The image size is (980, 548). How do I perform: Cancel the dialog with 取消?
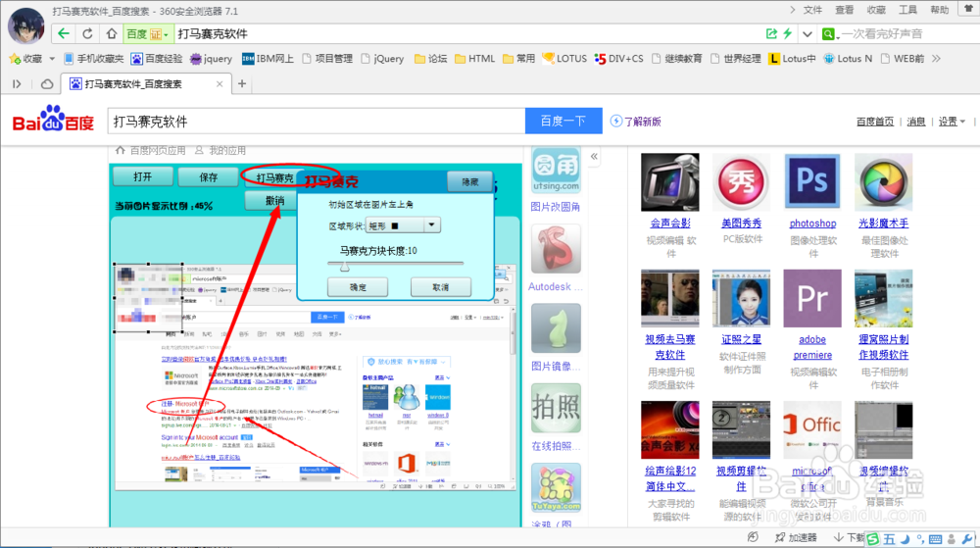[x=441, y=287]
